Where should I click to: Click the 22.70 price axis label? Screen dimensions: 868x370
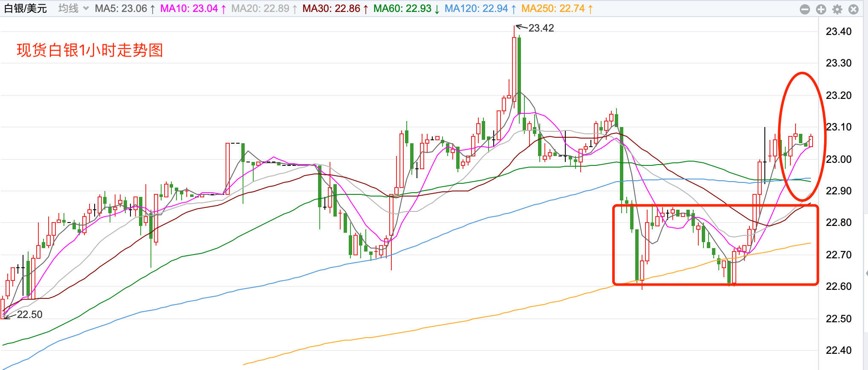pos(839,255)
